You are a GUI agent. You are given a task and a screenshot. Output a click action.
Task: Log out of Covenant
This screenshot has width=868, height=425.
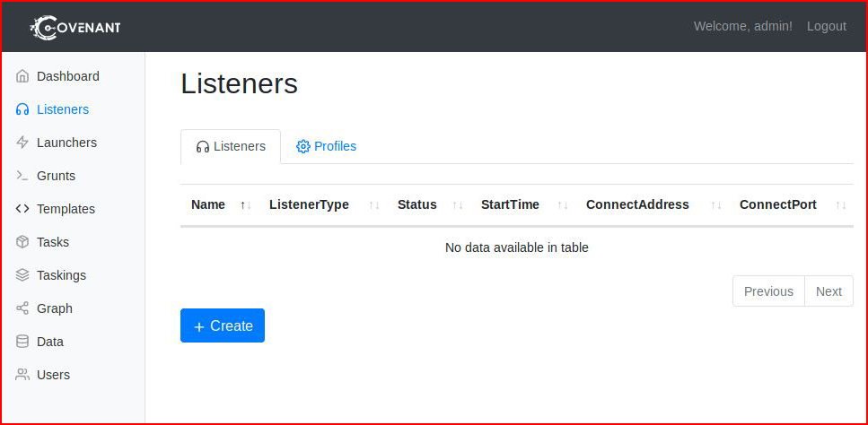point(827,27)
